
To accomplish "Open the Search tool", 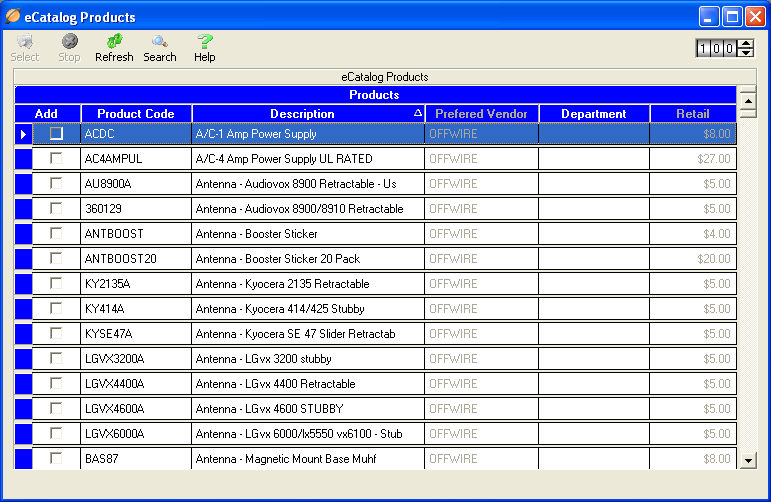I will click(160, 48).
